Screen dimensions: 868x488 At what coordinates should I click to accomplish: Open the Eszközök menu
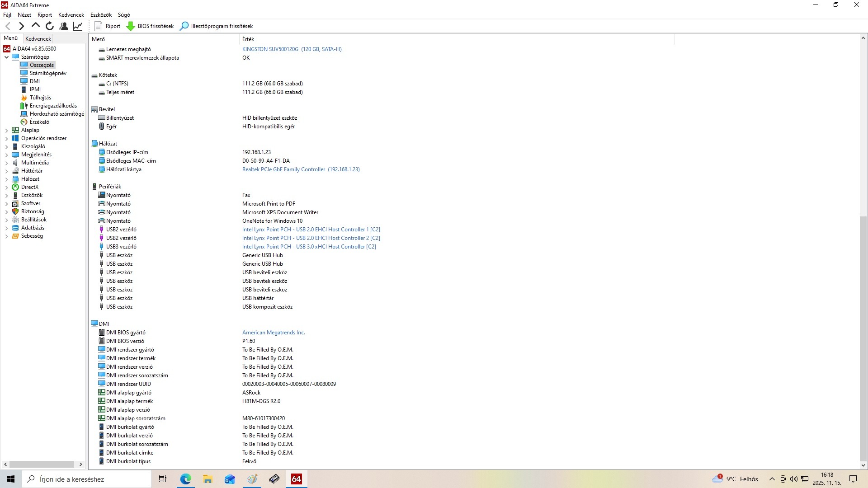pyautogui.click(x=100, y=15)
